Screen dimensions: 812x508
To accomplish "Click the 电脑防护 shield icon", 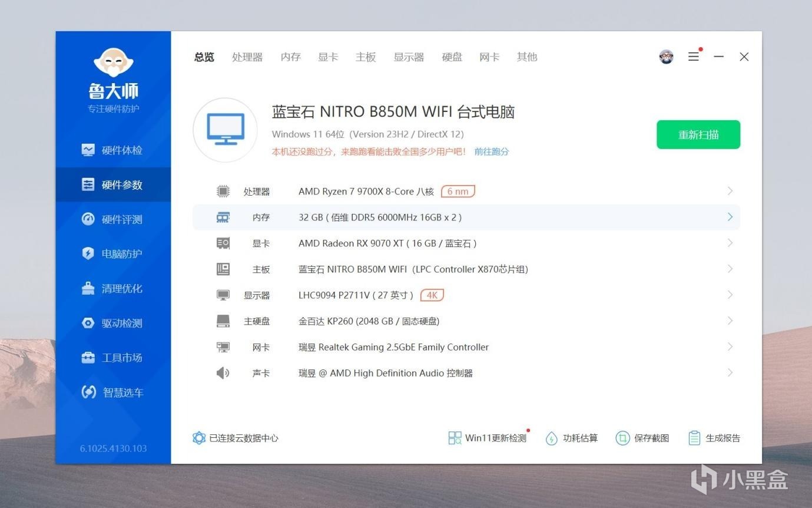I will (x=88, y=253).
